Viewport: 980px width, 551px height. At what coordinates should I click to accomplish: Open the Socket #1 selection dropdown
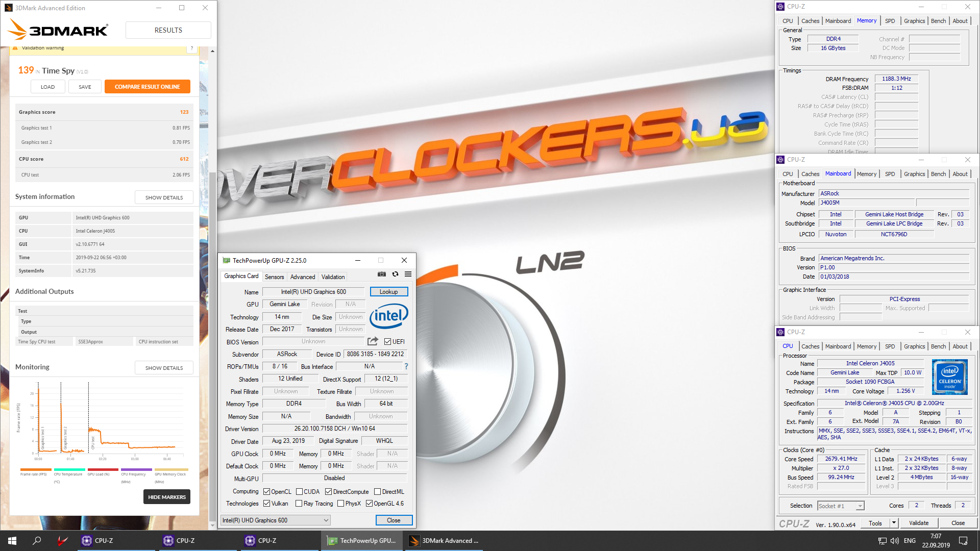tap(840, 506)
